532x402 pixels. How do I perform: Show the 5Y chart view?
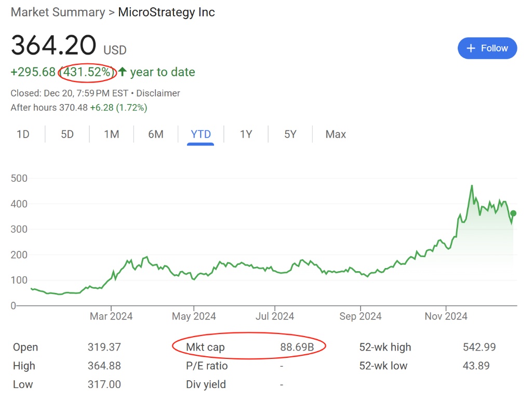(290, 135)
